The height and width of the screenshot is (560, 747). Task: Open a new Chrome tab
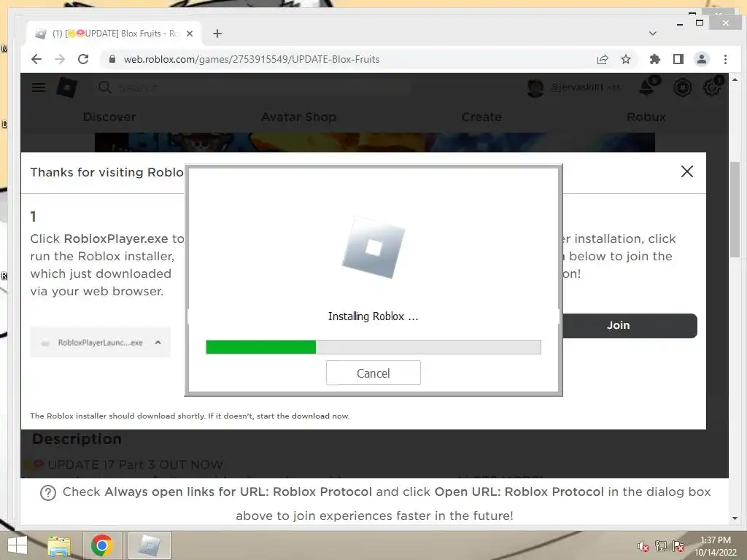point(217,34)
